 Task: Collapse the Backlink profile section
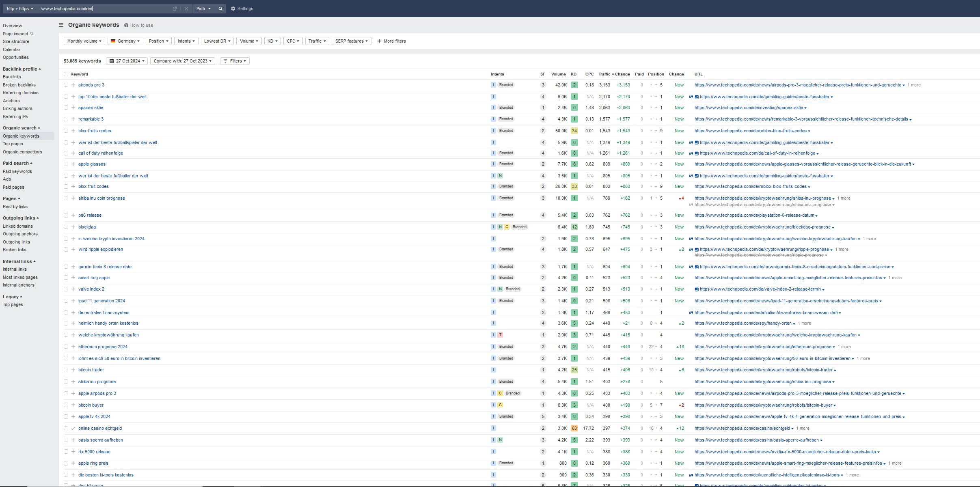(x=22, y=69)
